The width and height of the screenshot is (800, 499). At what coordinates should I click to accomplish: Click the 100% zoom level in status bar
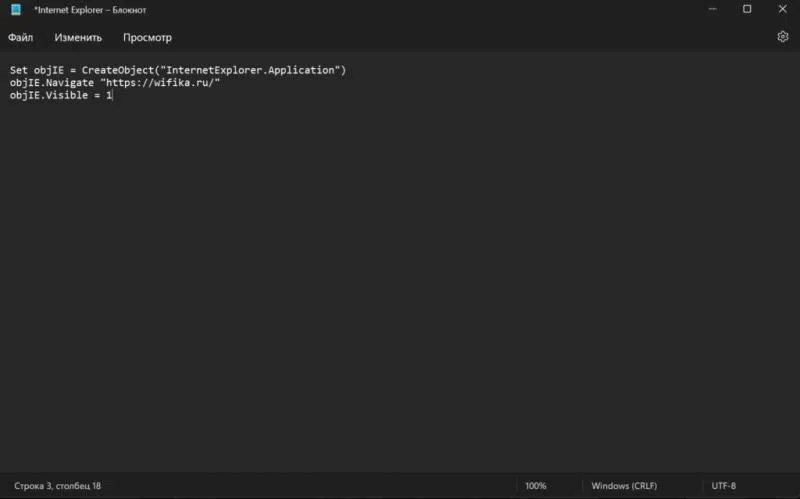click(x=536, y=486)
